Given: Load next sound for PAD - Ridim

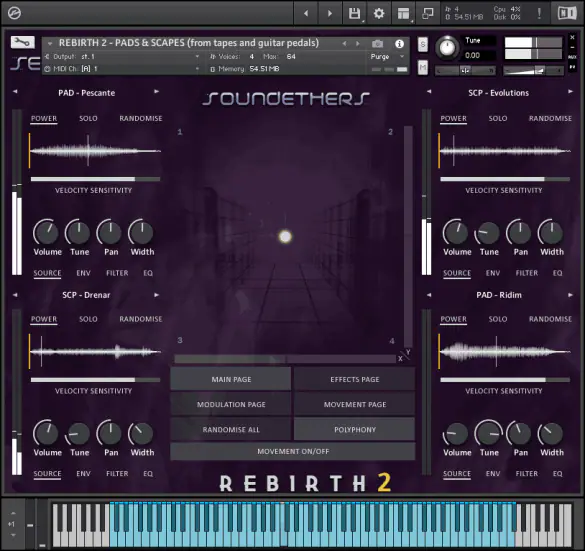Looking at the screenshot, I should [x=570, y=295].
